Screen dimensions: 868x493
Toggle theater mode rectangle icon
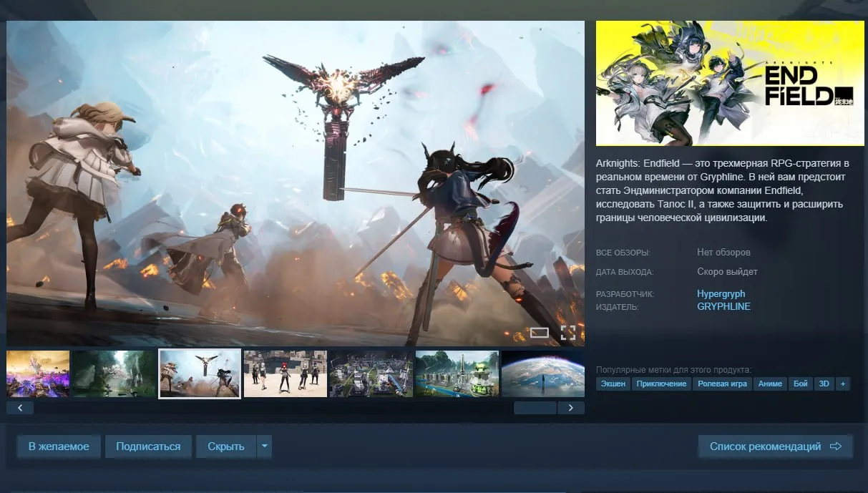[540, 332]
